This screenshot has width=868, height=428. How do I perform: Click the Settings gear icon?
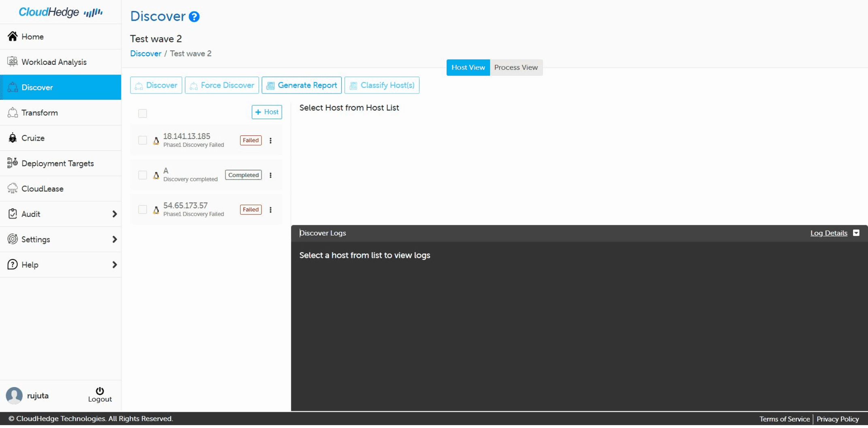point(13,239)
